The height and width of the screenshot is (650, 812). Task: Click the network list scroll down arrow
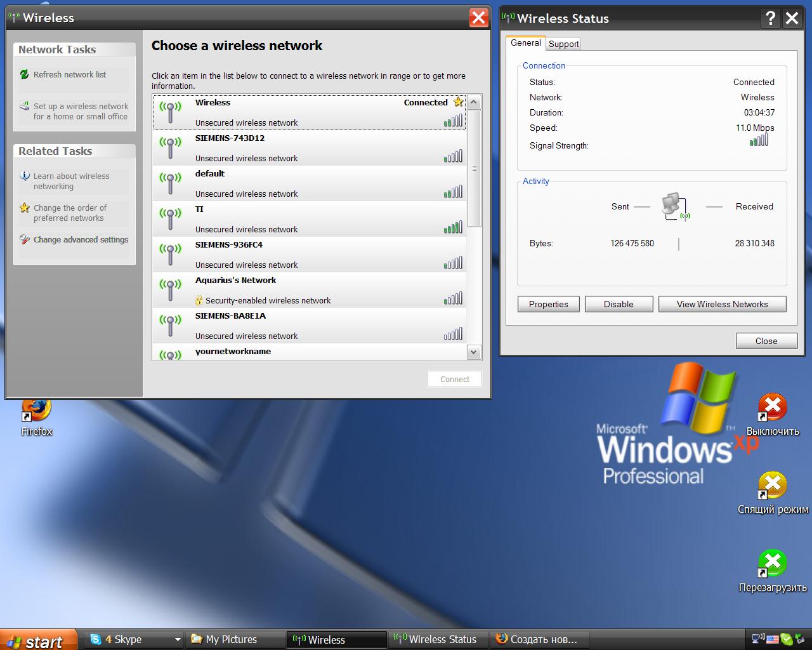[x=474, y=352]
